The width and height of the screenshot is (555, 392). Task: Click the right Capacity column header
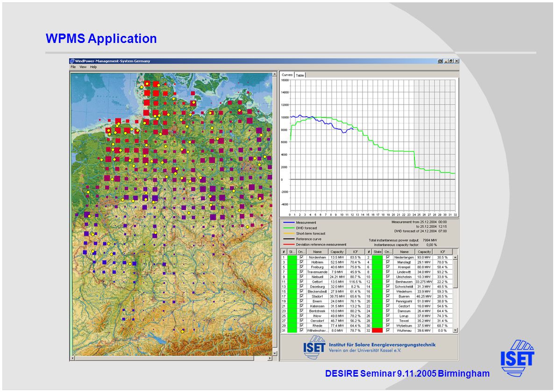(424, 252)
